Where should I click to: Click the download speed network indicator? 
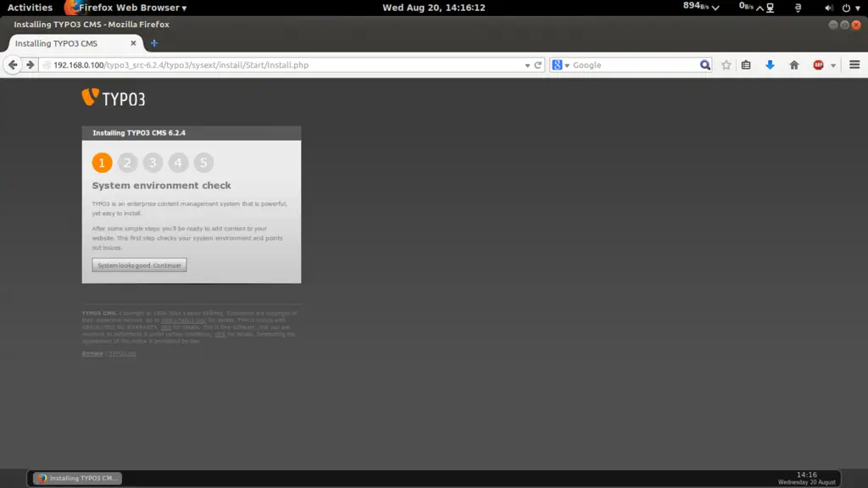[701, 7]
